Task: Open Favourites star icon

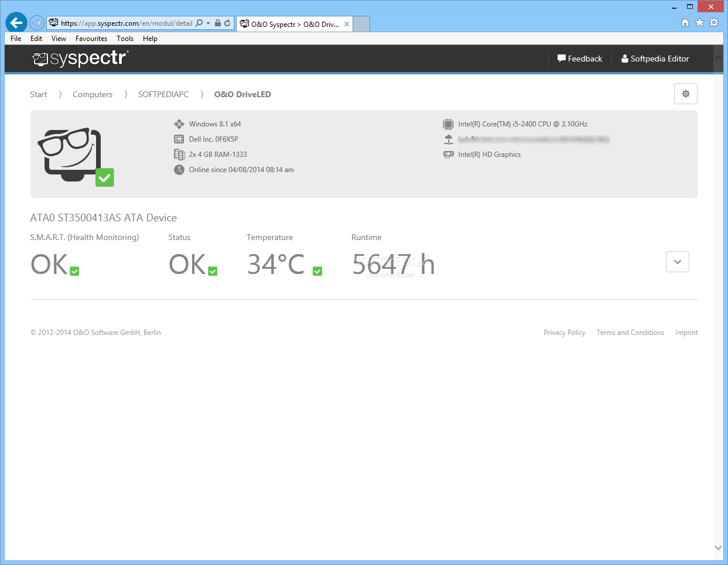Action: click(x=699, y=22)
